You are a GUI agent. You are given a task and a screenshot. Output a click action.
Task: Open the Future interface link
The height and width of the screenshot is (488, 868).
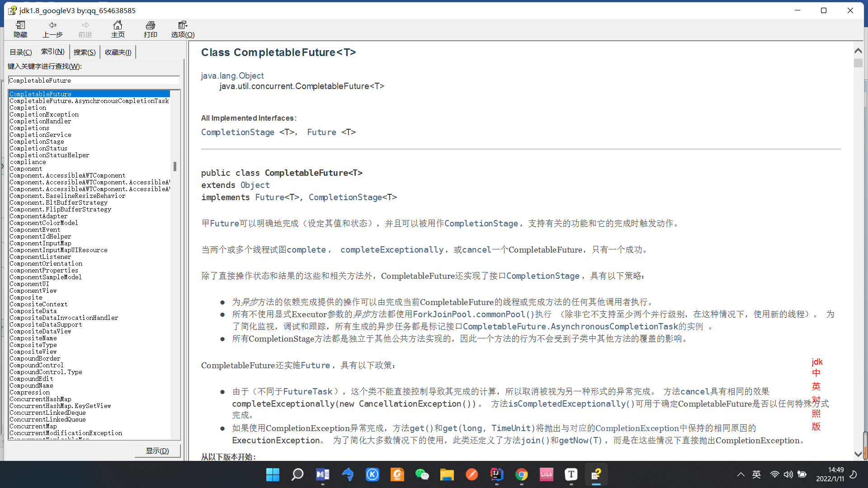click(321, 132)
